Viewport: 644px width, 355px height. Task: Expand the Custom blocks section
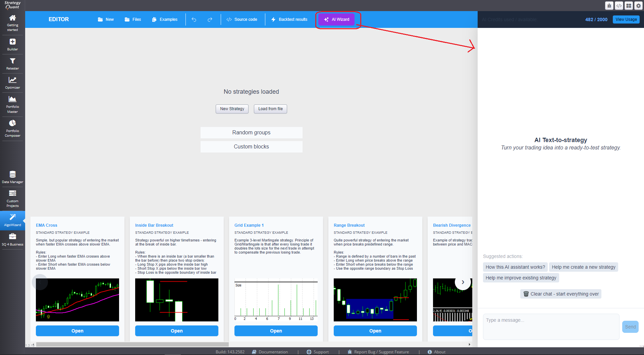point(251,147)
